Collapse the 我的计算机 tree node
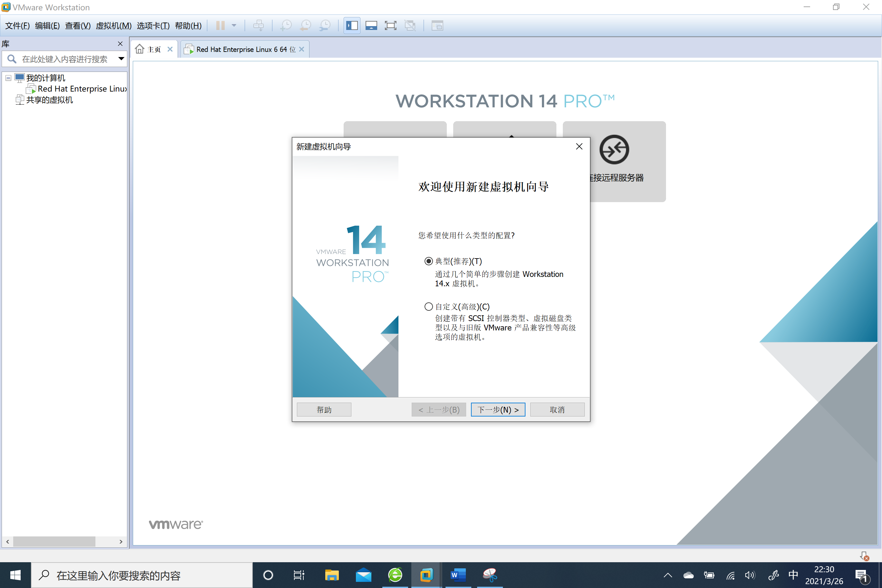This screenshot has width=882, height=588. (8, 78)
